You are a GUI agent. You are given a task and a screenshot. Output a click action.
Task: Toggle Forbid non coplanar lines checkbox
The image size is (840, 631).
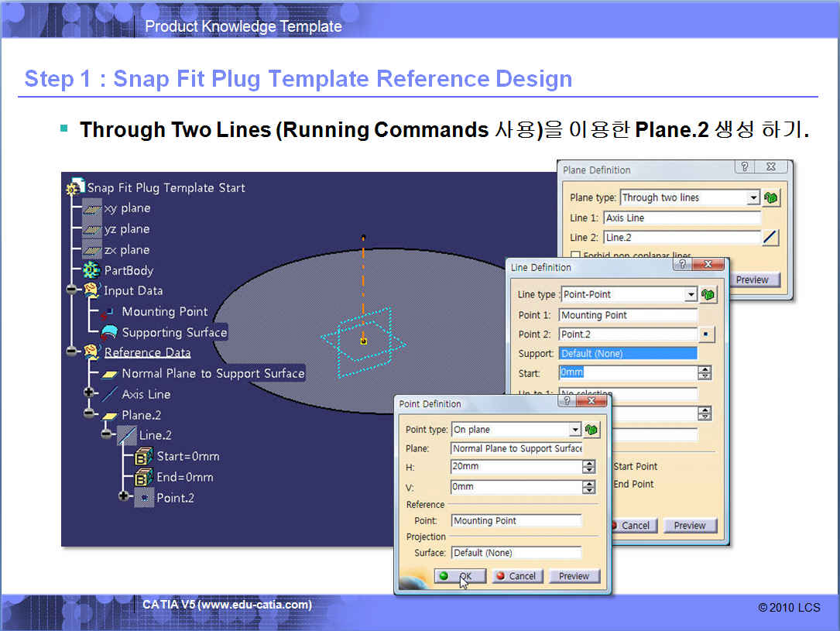pos(575,256)
